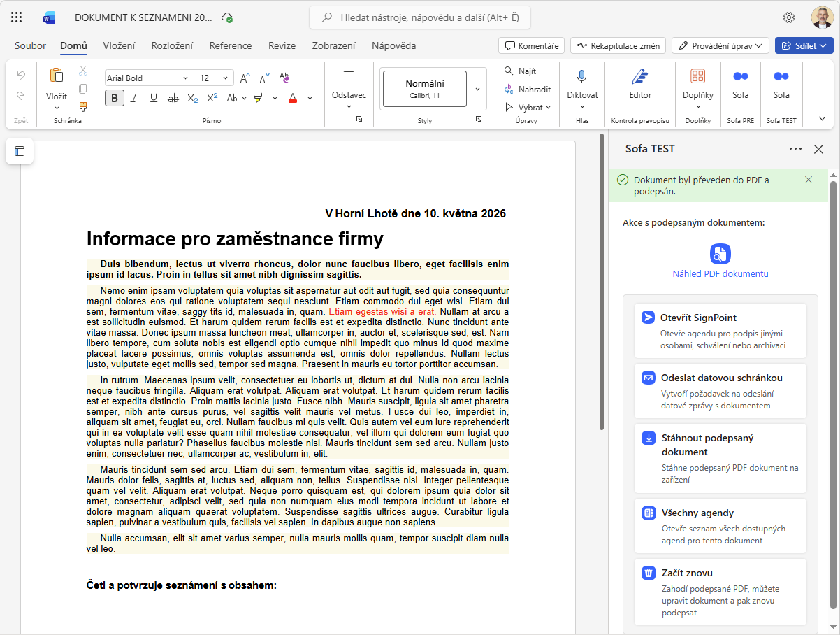The width and height of the screenshot is (840, 635).
Task: Apply the text highlight color
Action: point(258,98)
